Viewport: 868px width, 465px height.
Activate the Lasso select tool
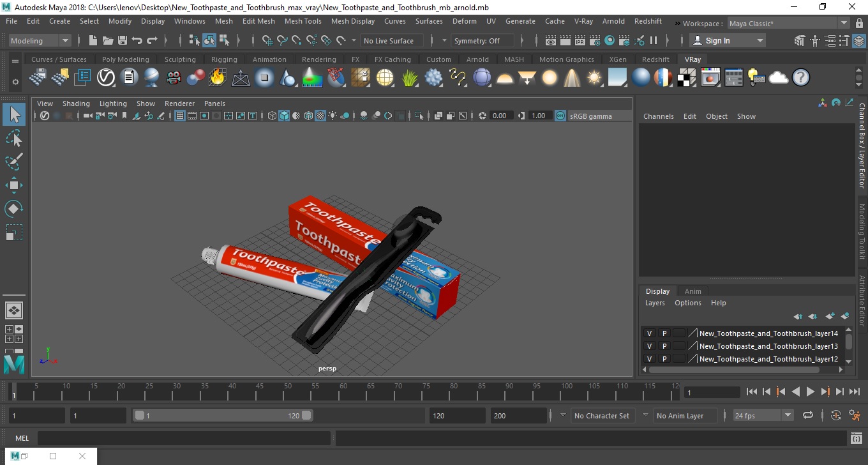click(14, 138)
